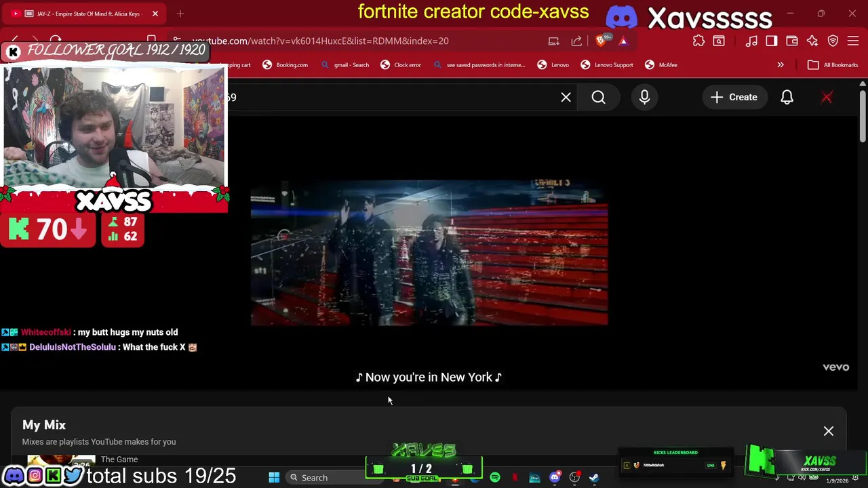Open the Lenovo bookmark
This screenshot has height=488, width=868.
(553, 65)
